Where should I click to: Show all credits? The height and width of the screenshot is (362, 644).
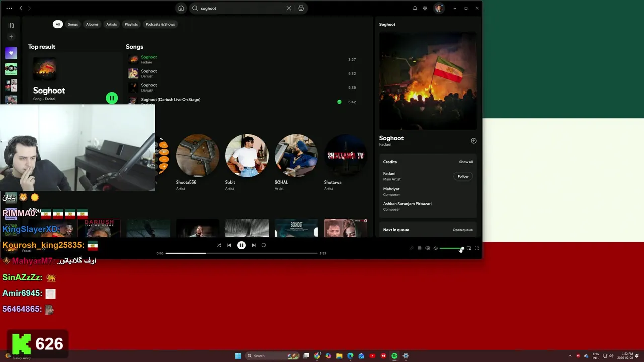coord(466,162)
